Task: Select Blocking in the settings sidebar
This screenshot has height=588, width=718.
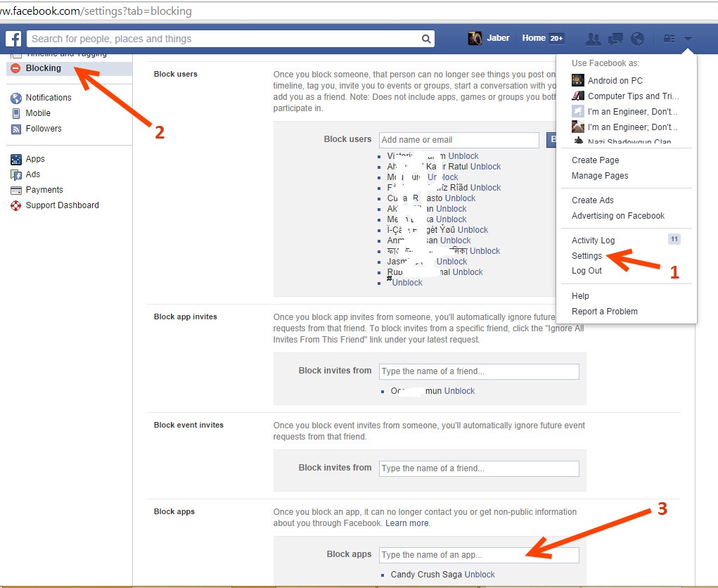Action: (43, 68)
